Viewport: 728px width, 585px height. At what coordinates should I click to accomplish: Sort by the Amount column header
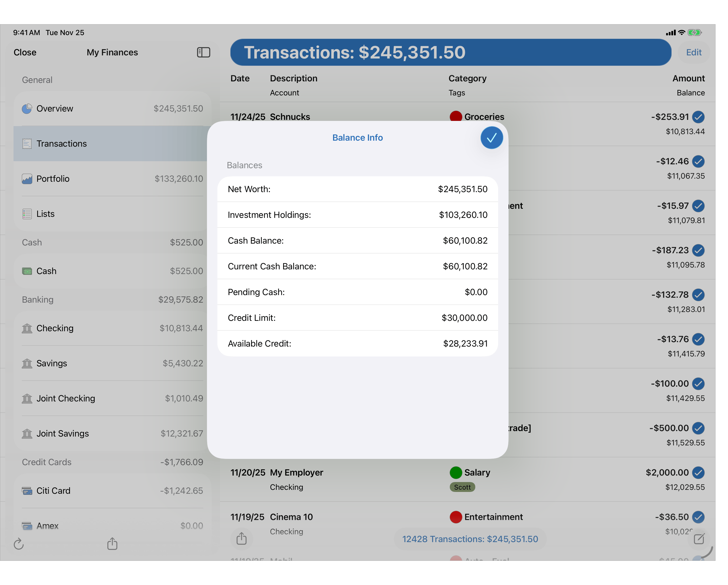click(x=688, y=78)
